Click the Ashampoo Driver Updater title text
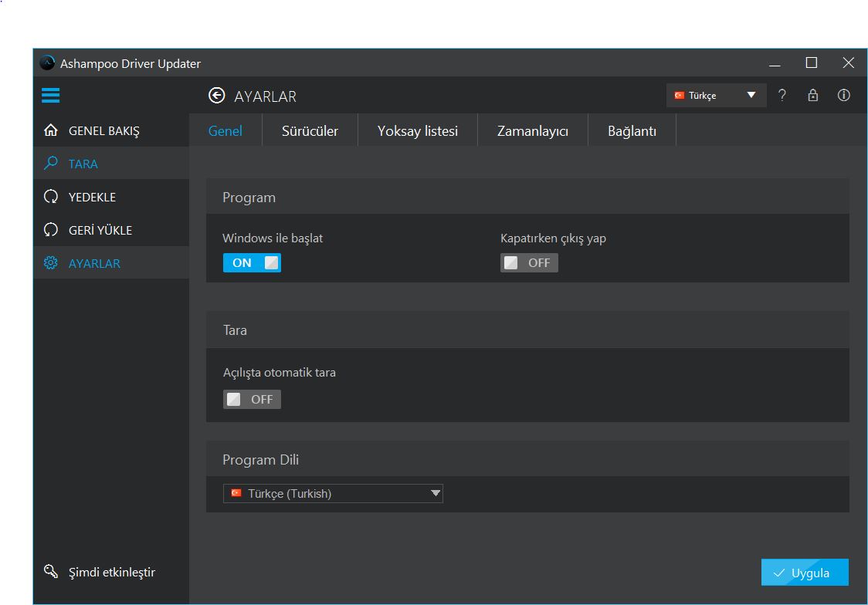 tap(130, 63)
